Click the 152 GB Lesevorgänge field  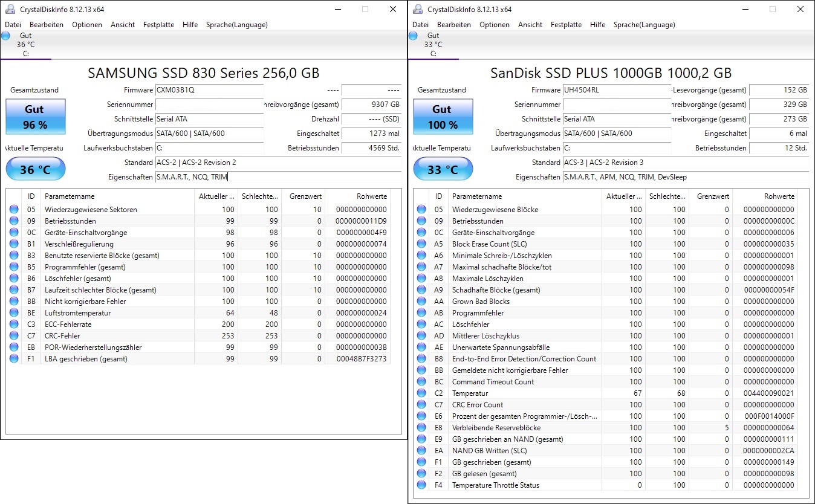(x=779, y=90)
